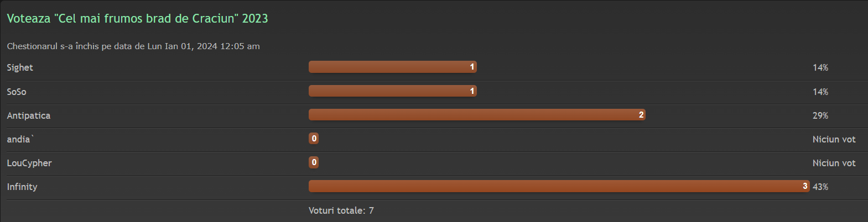Click the SoSo poll option label
This screenshot has height=222, width=868.
tap(17, 92)
